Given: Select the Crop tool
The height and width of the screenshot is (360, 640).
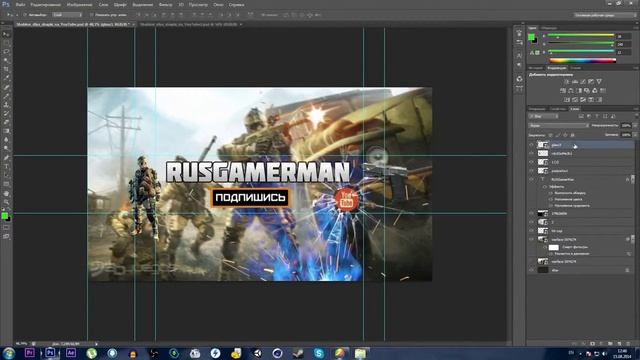Looking at the screenshot, I should pyautogui.click(x=6, y=69).
